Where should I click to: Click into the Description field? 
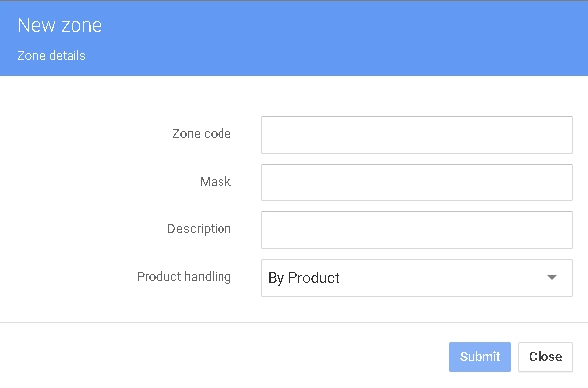pyautogui.click(x=417, y=230)
